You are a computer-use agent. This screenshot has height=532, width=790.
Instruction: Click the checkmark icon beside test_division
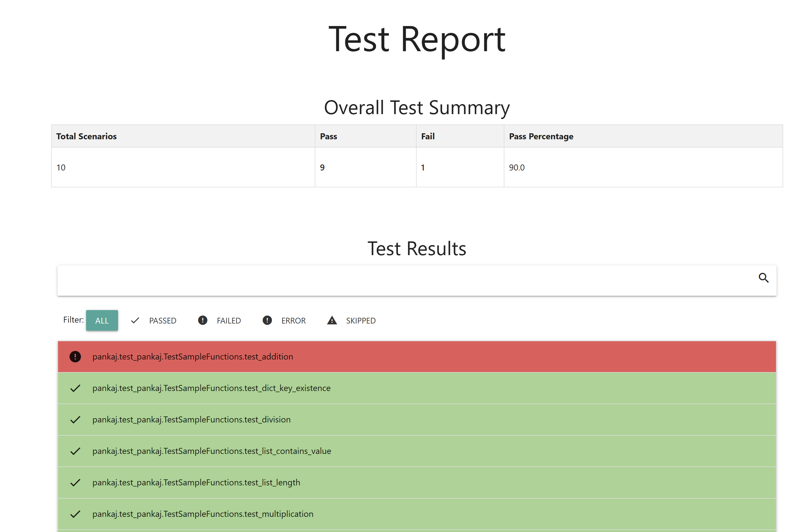[x=75, y=420]
